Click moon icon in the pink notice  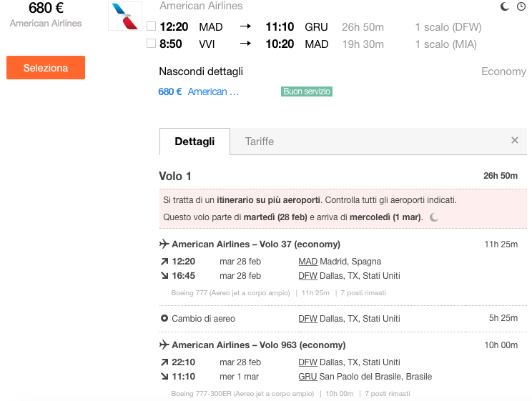434,217
